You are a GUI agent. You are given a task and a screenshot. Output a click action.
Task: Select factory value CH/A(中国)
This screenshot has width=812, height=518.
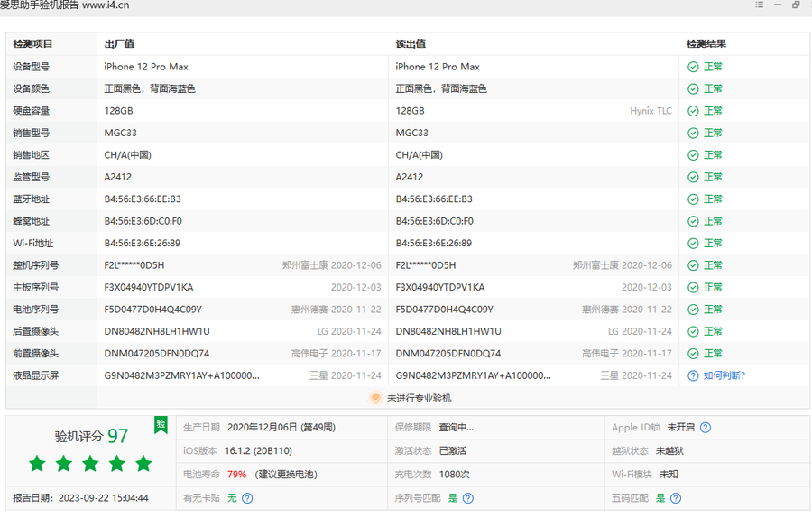pos(128,155)
